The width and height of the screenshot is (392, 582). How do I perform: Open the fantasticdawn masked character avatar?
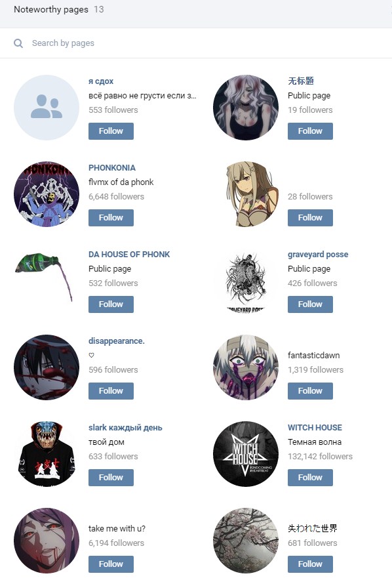[246, 367]
